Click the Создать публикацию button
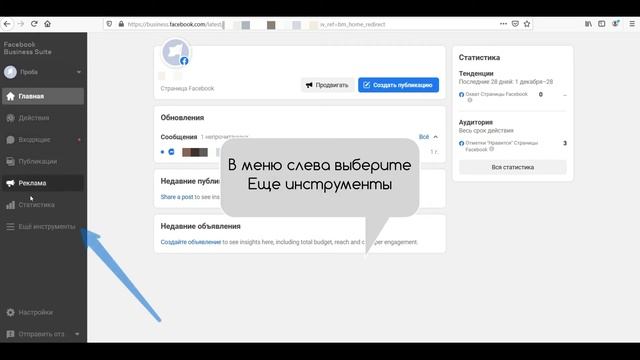The width and height of the screenshot is (640, 360). [398, 85]
